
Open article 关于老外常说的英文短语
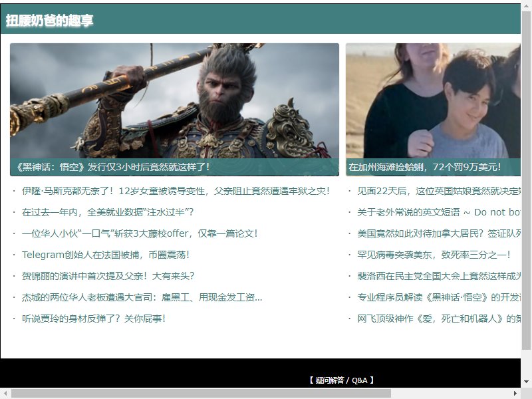click(439, 212)
